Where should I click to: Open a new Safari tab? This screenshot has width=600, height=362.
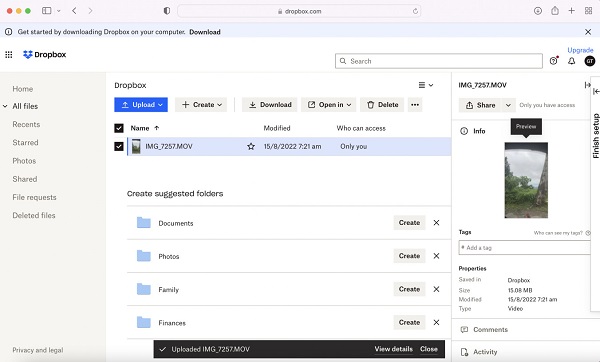572,11
